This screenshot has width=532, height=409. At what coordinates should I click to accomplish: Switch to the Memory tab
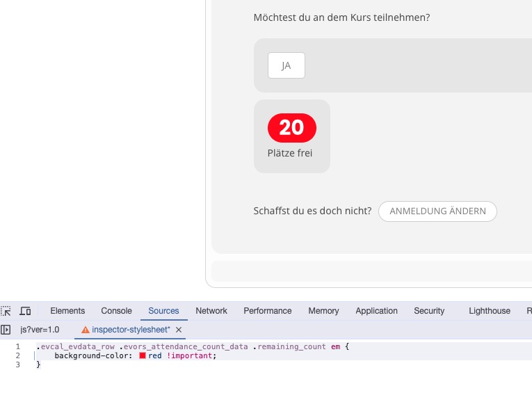323,311
